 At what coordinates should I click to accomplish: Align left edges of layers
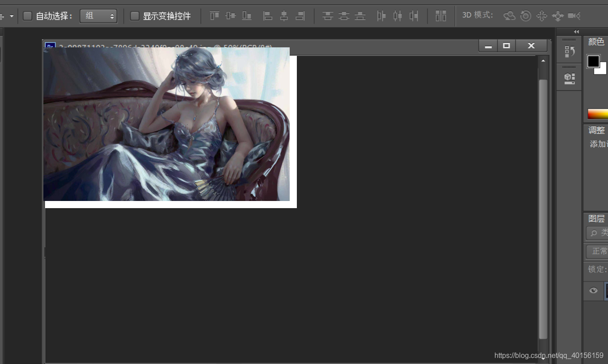coord(267,16)
